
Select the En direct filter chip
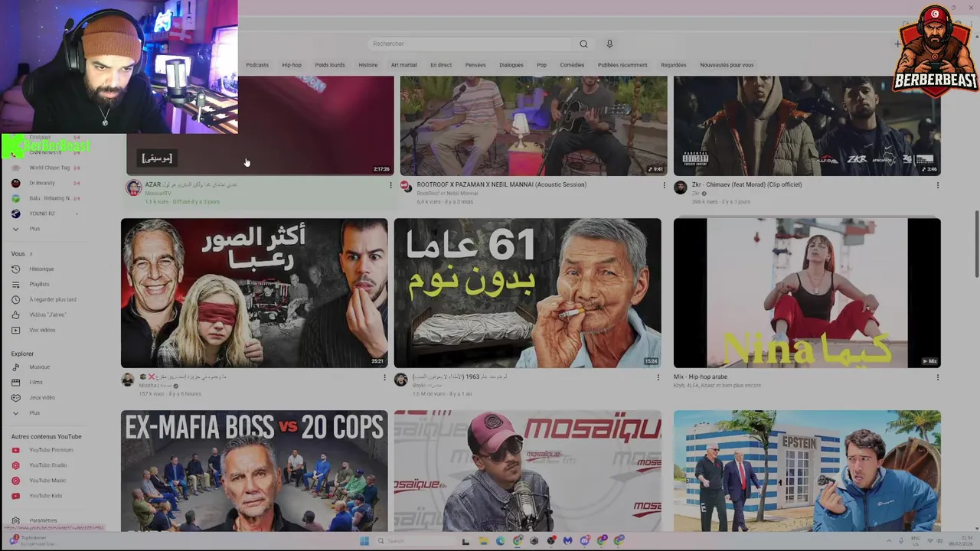pos(441,65)
